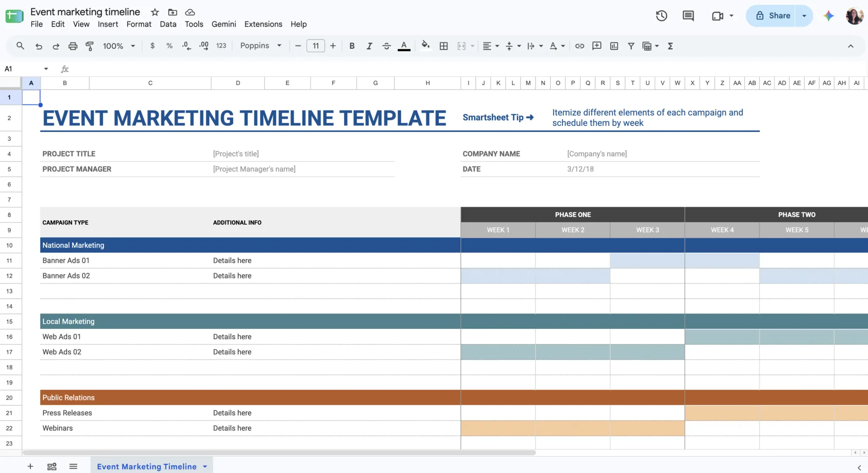Format as percent icon

(x=170, y=46)
